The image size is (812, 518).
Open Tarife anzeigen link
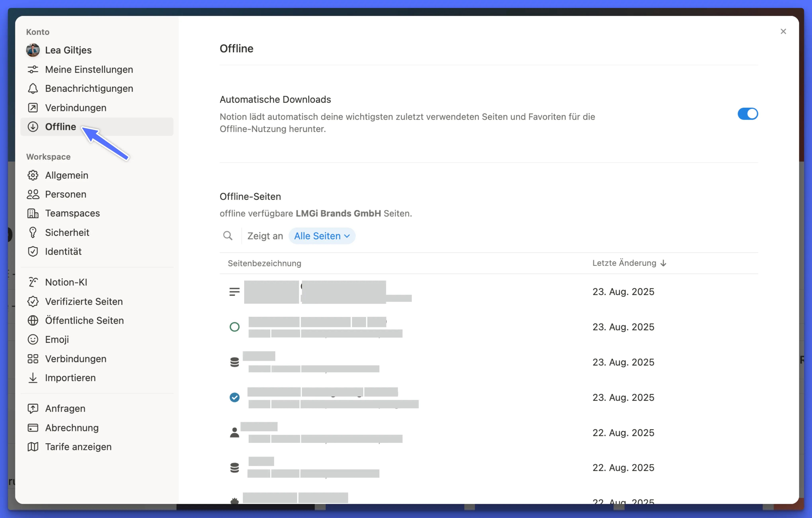click(x=78, y=446)
